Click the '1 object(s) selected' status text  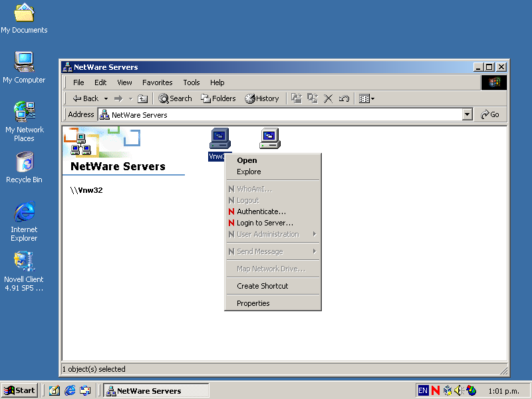[94, 369]
